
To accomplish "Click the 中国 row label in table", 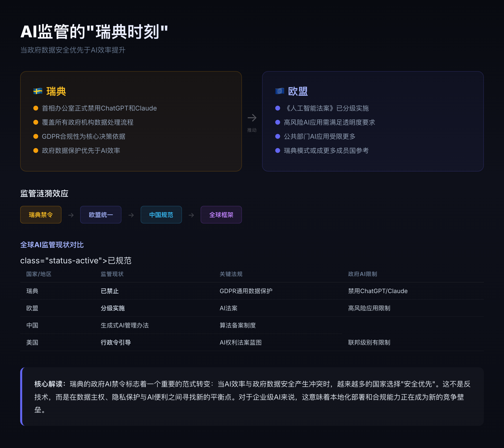I will 32,325.
